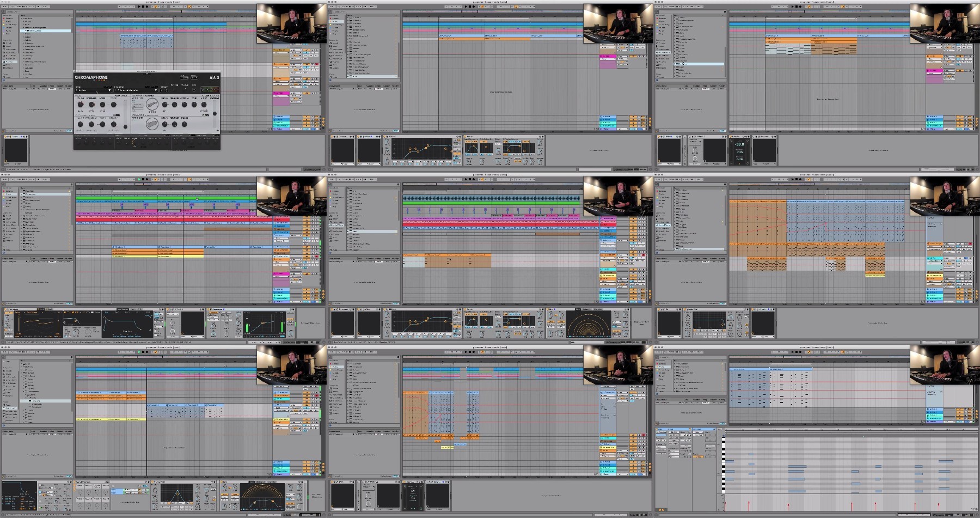Viewport: 980px width, 518px height.
Task: Click the -29.0 gain value display
Action: click(x=739, y=144)
